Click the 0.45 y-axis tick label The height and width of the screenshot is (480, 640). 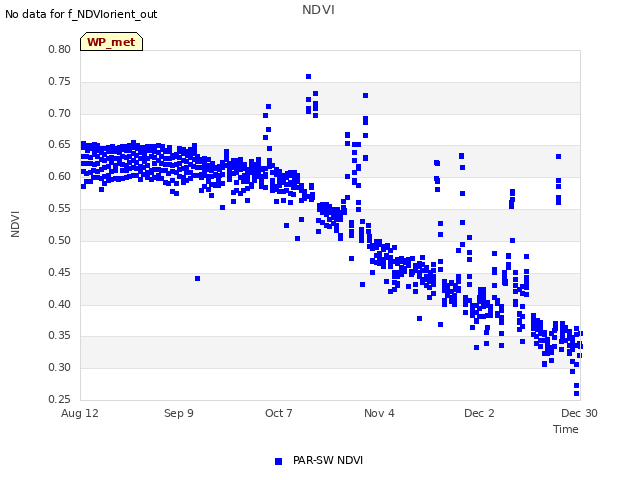(60, 272)
